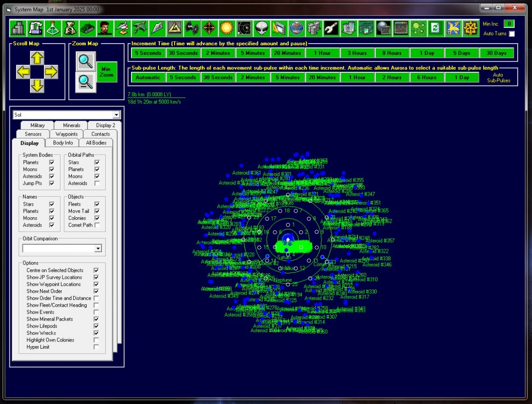The width and height of the screenshot is (532, 404).
Task: Click the Min Inc value field
Action: click(x=509, y=24)
